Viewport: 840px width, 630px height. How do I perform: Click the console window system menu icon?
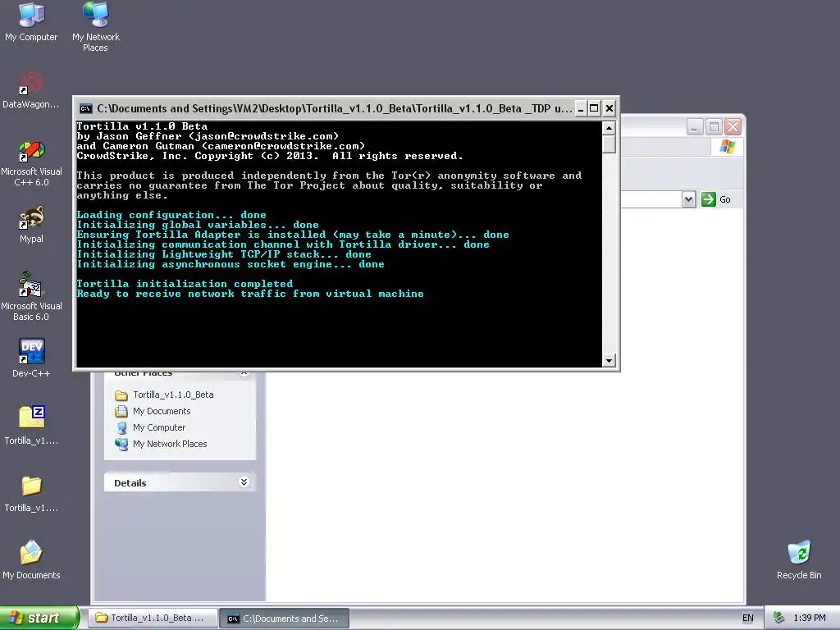point(85,109)
